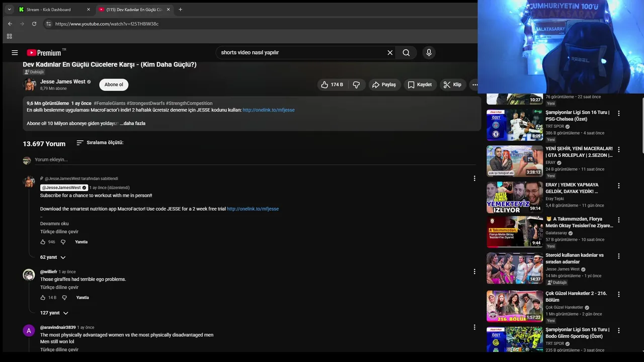Open more actions ellipsis beside Klip
The image size is (644, 362).
point(474,84)
